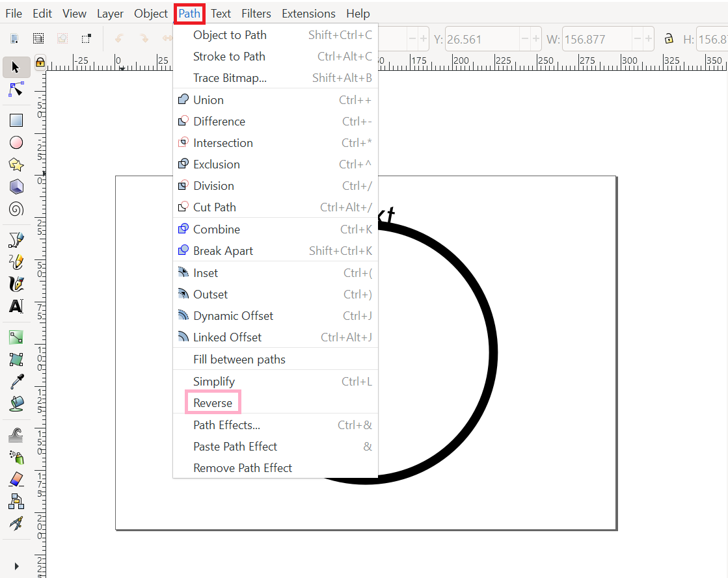Toggle the guides lock at ruler corner
Screen dimensions: 728x578
pyautogui.click(x=40, y=62)
